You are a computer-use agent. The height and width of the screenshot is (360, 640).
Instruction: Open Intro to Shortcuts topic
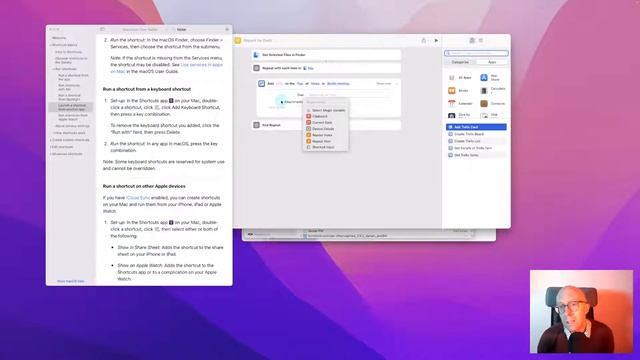(69, 52)
